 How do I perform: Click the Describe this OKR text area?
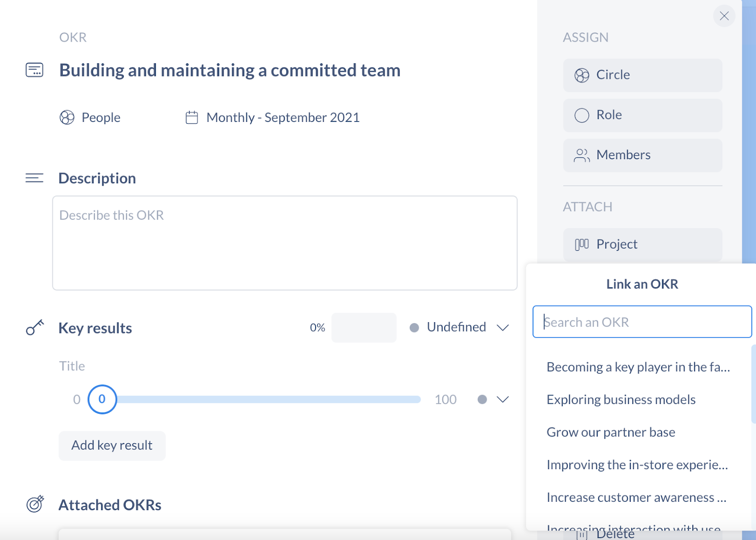click(285, 243)
